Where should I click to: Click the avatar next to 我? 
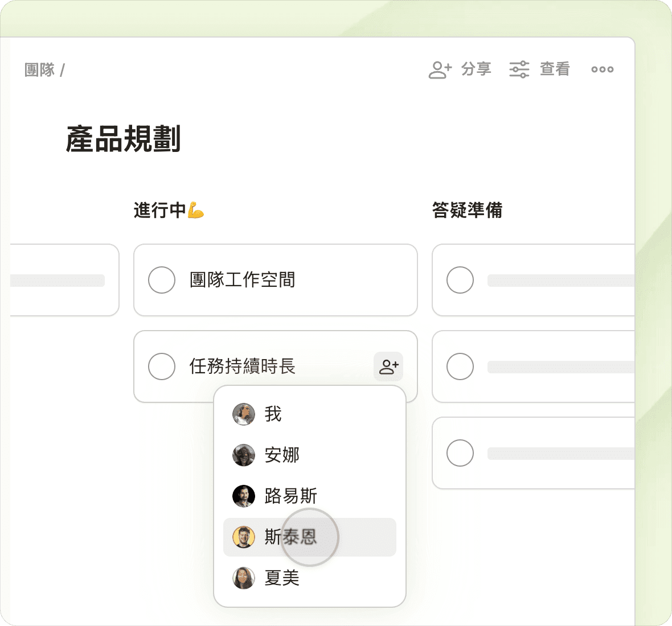(244, 414)
